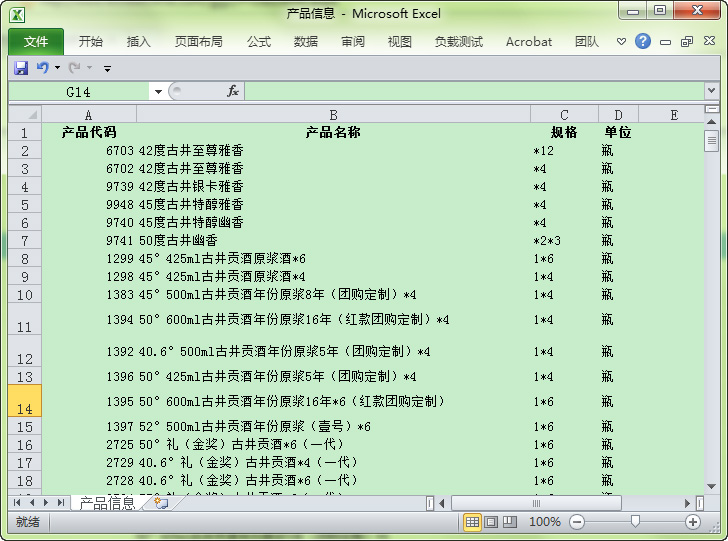Click the Insert Worksheet tab icon
The image size is (728, 541).
click(x=161, y=503)
